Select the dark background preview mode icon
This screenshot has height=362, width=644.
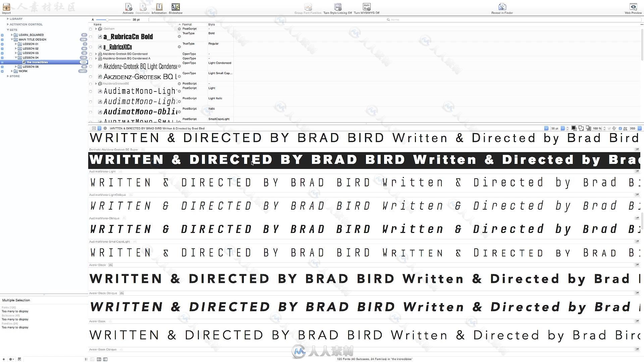[574, 128]
